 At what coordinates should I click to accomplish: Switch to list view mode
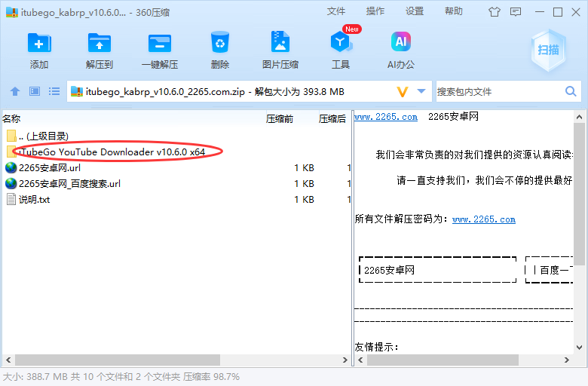click(54, 91)
